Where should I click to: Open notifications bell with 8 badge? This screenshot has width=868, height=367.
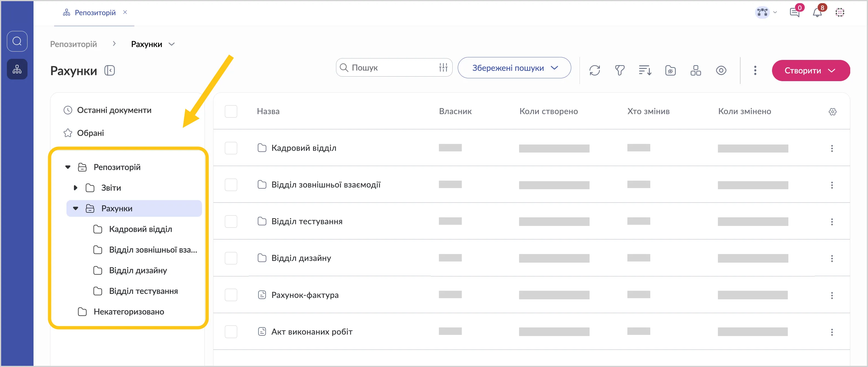[817, 13]
